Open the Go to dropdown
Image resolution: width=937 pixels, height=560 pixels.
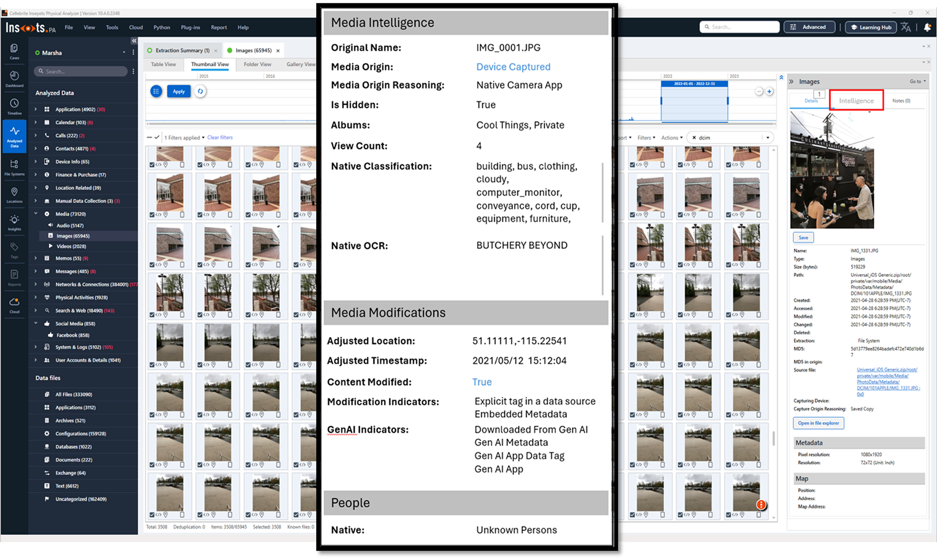917,81
